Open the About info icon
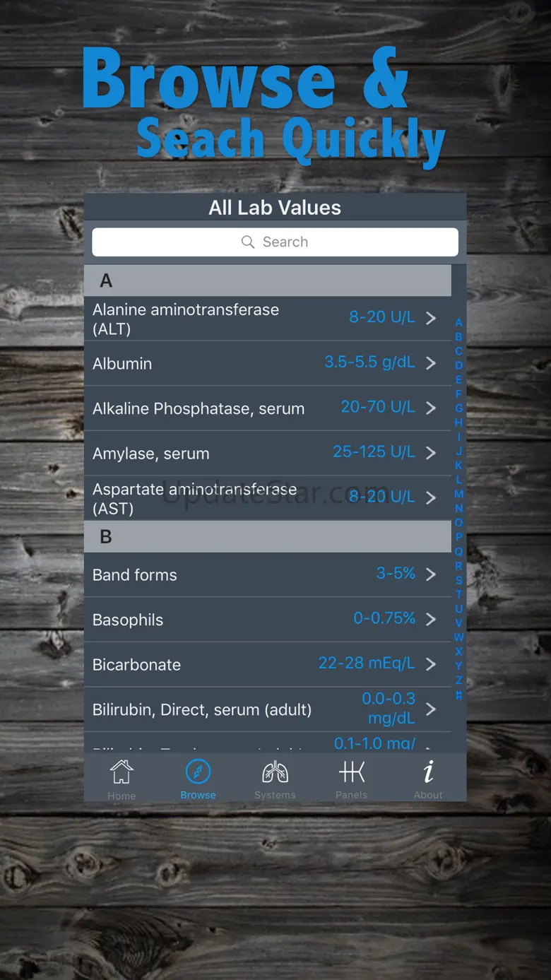Image resolution: width=551 pixels, height=980 pixels. click(x=428, y=772)
